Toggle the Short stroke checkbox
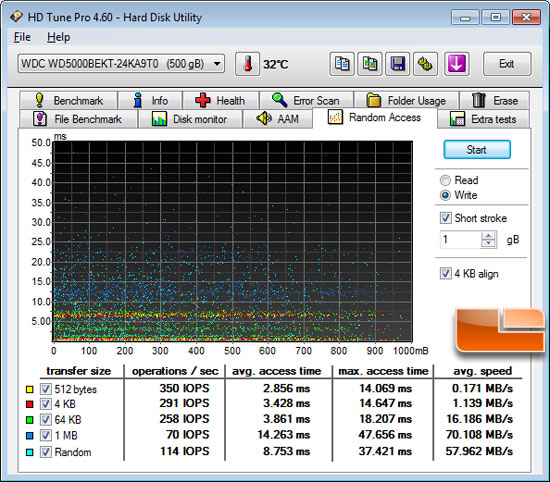Screen dimensions: 550x482 pyautogui.click(x=445, y=218)
